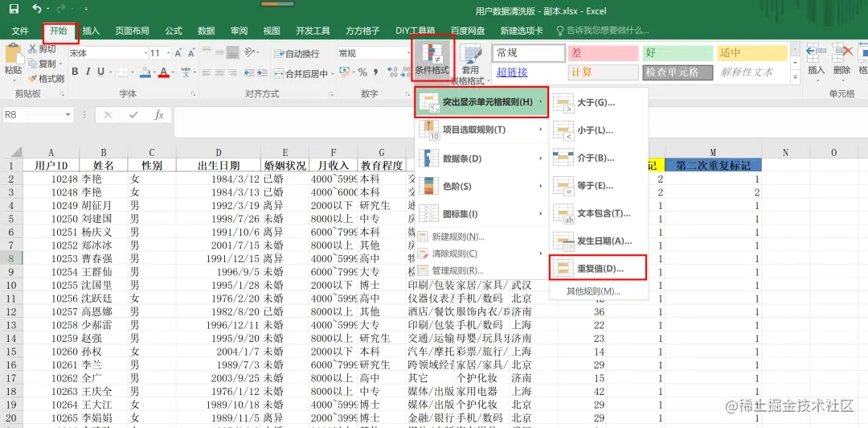
Task: Toggle align text left
Action: click(x=206, y=73)
